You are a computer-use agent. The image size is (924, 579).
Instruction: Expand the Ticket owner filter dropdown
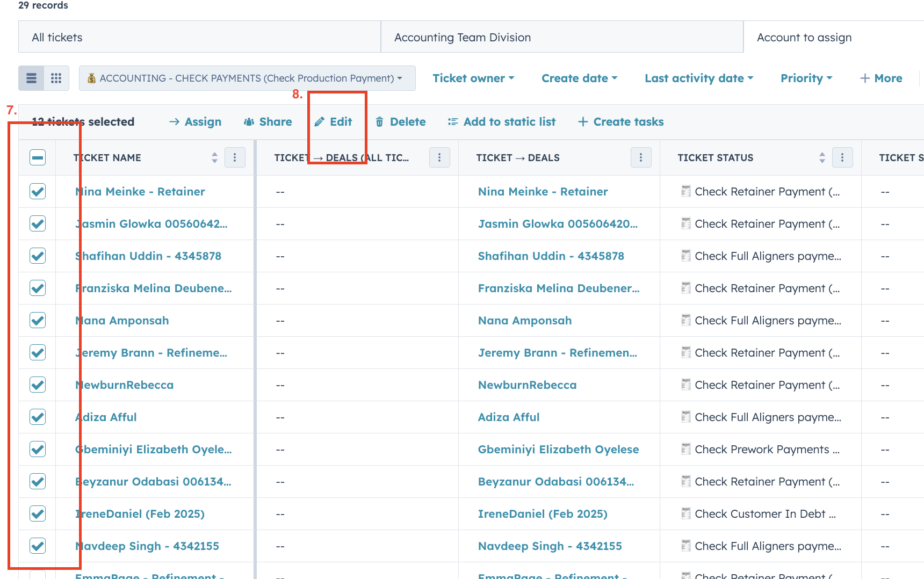point(473,78)
